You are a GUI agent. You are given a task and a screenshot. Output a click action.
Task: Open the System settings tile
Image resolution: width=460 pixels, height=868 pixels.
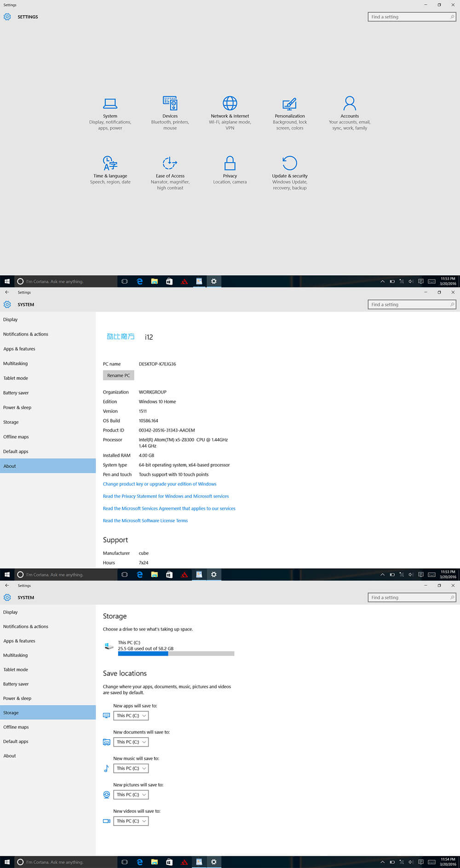click(x=110, y=113)
